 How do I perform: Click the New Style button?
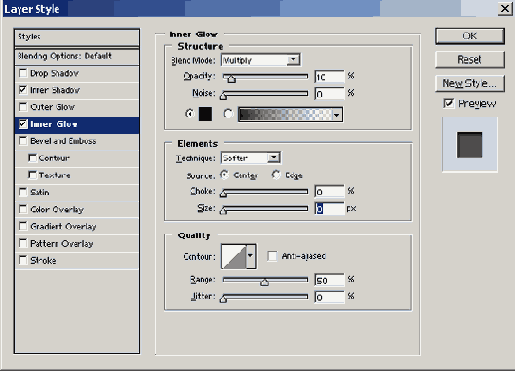tap(470, 83)
